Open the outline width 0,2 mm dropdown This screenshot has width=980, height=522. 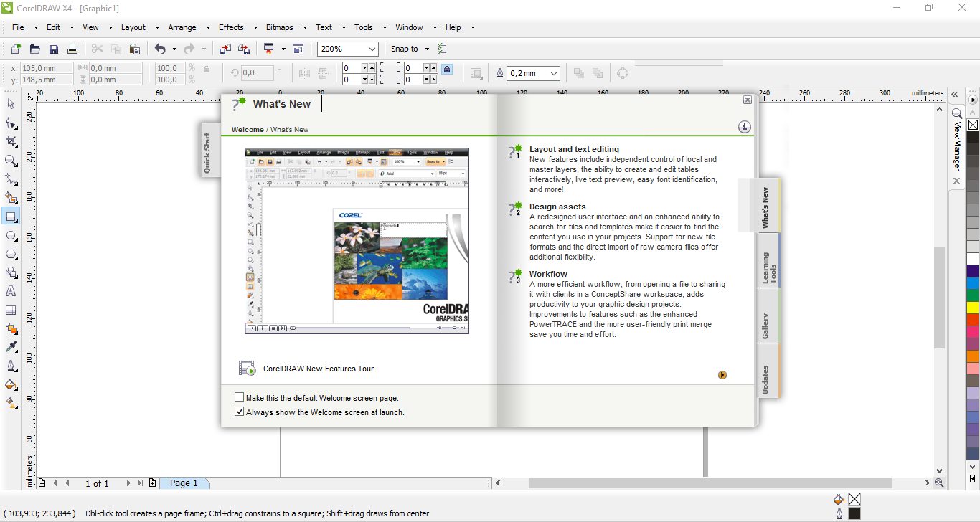click(554, 73)
